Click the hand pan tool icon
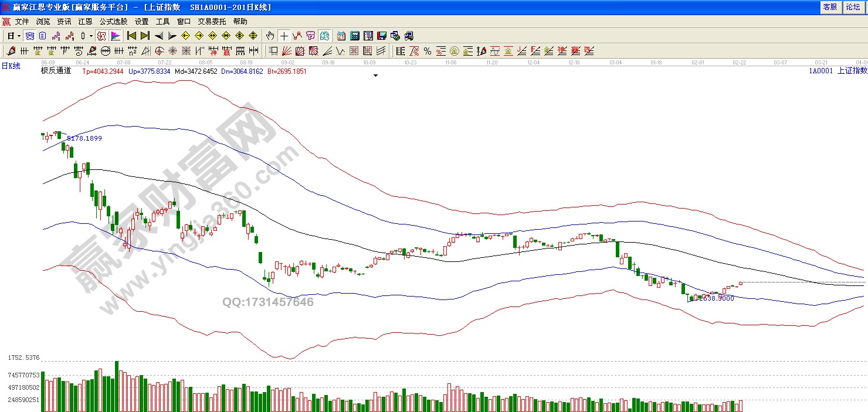 (x=270, y=36)
